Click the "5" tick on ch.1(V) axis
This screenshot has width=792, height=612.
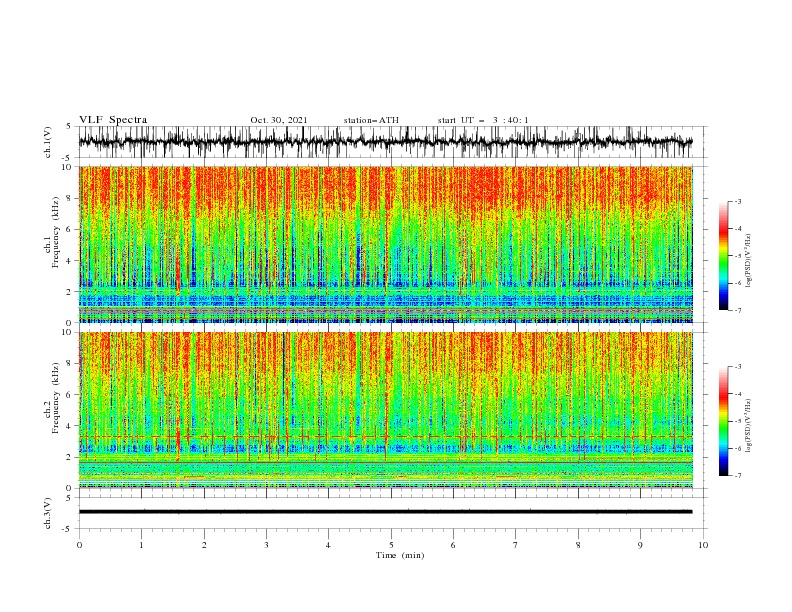coord(69,127)
